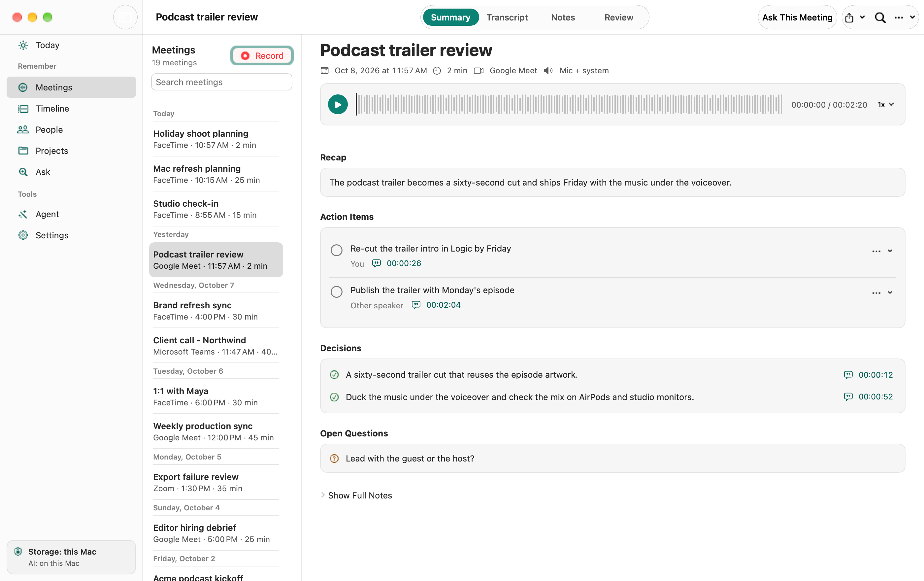Click the share icon in toolbar
The width and height of the screenshot is (924, 581).
click(x=849, y=17)
